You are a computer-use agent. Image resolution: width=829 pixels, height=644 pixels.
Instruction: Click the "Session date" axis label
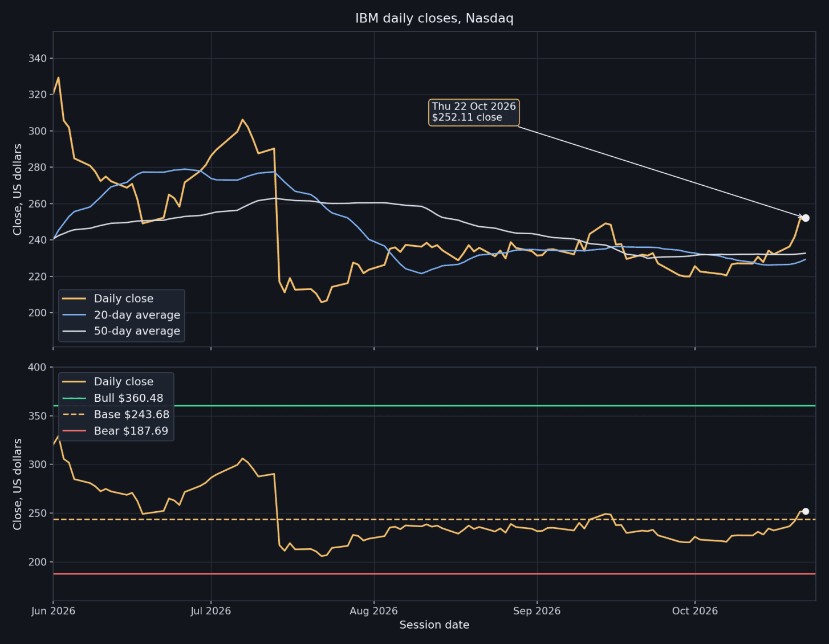tap(434, 625)
